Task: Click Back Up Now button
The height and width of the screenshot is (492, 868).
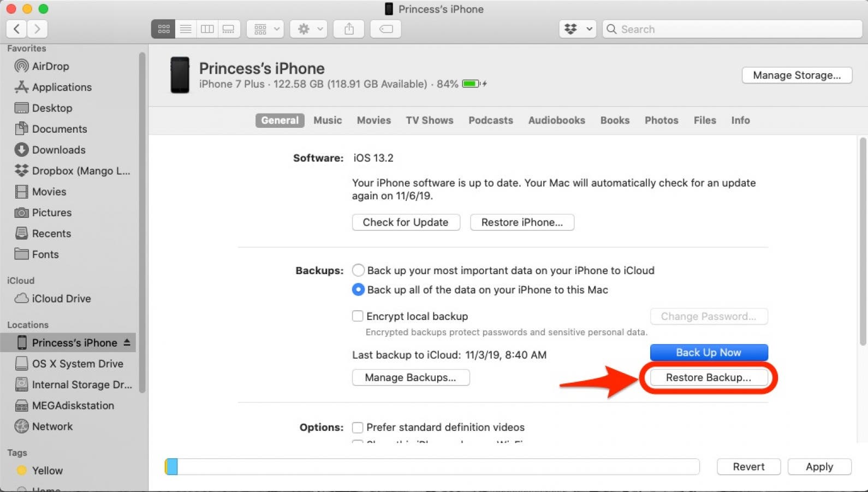Action: pos(709,353)
